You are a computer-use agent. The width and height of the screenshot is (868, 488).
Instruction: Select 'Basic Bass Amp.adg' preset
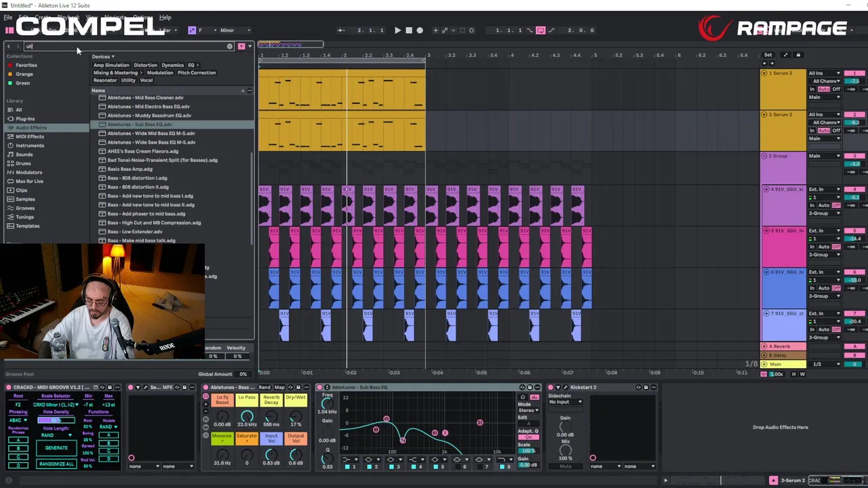pos(130,169)
